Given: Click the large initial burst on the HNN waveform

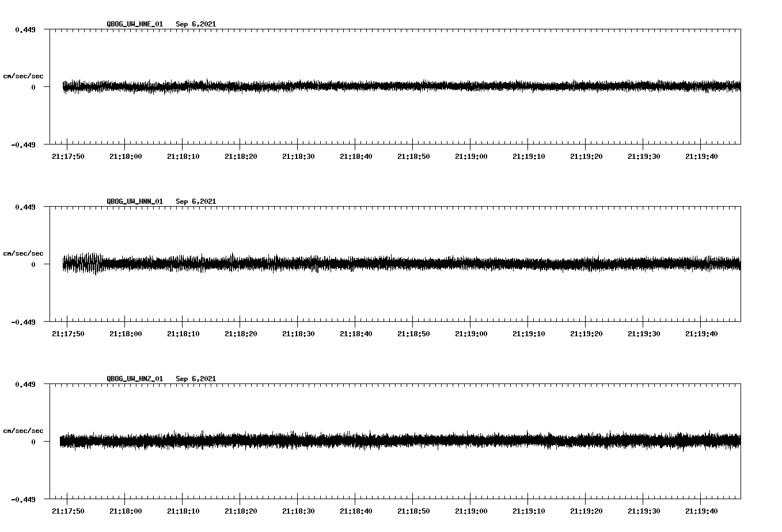Looking at the screenshot, I should (x=83, y=264).
